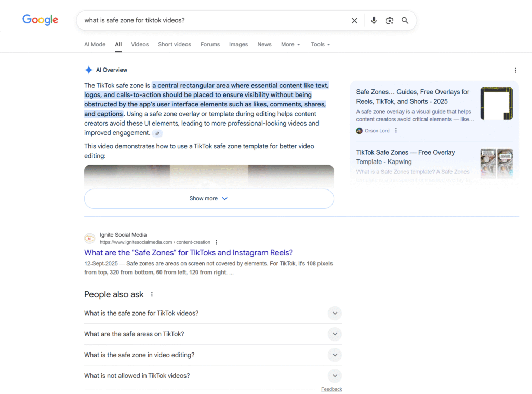Open more options beside Orson Lord
The image size is (532, 394).
(396, 131)
